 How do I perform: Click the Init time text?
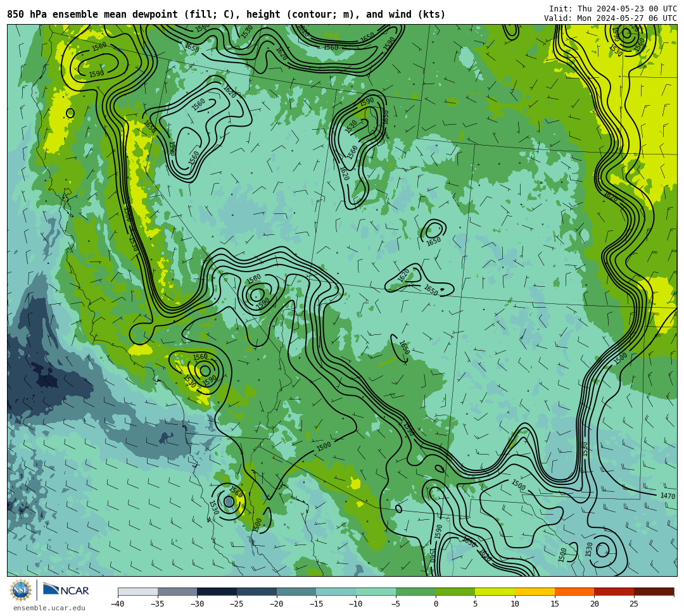[613, 9]
